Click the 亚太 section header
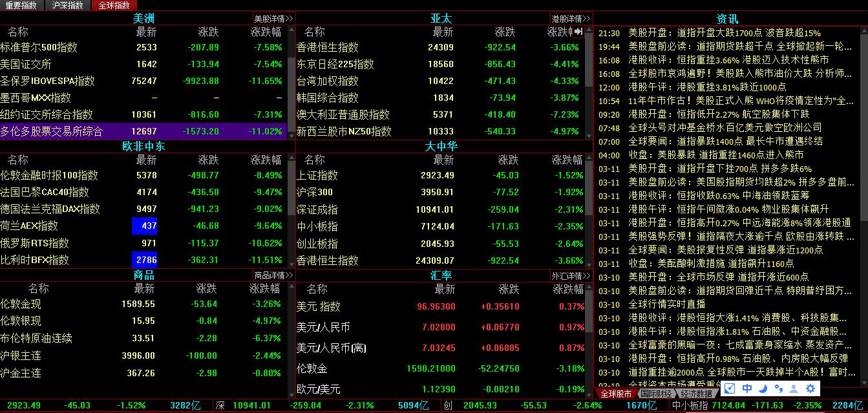The image size is (868, 413). pyautogui.click(x=441, y=19)
